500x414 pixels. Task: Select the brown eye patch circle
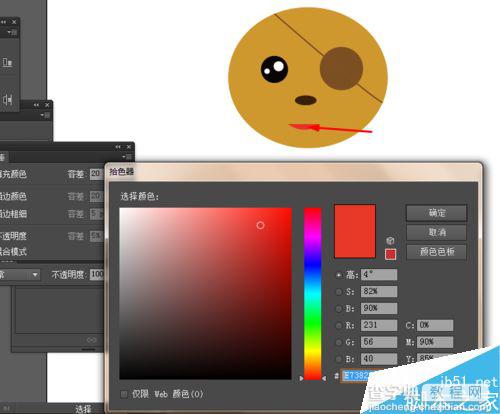(341, 68)
